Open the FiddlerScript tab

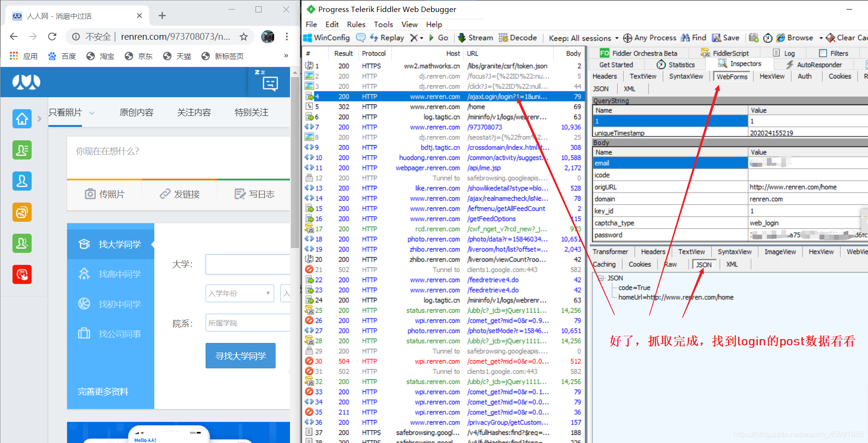point(725,53)
